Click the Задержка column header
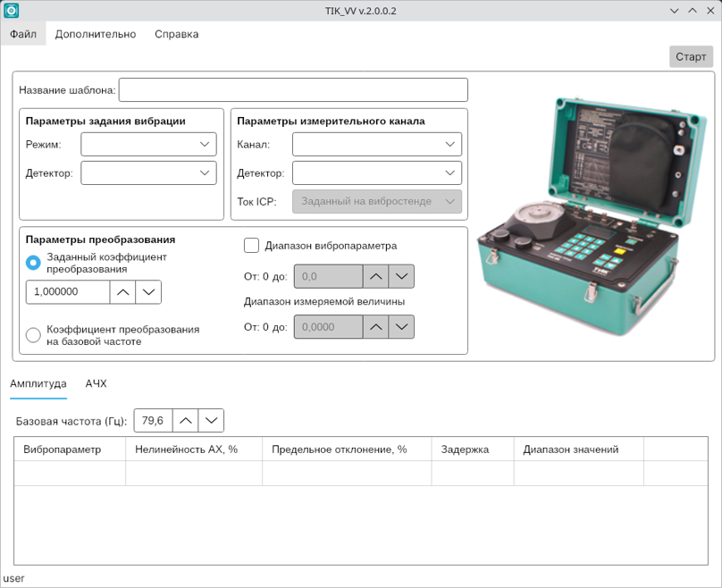The width and height of the screenshot is (722, 588). coord(473,449)
